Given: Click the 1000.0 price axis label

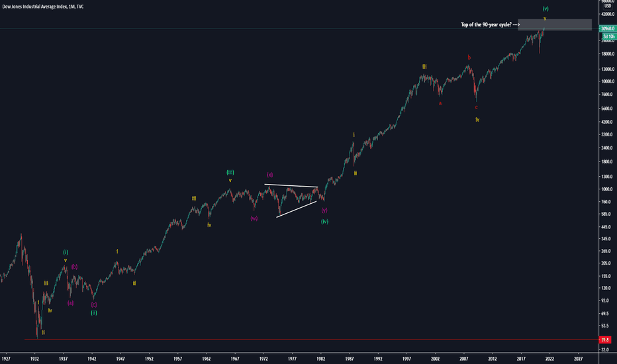Looking at the screenshot, I should (x=606, y=189).
